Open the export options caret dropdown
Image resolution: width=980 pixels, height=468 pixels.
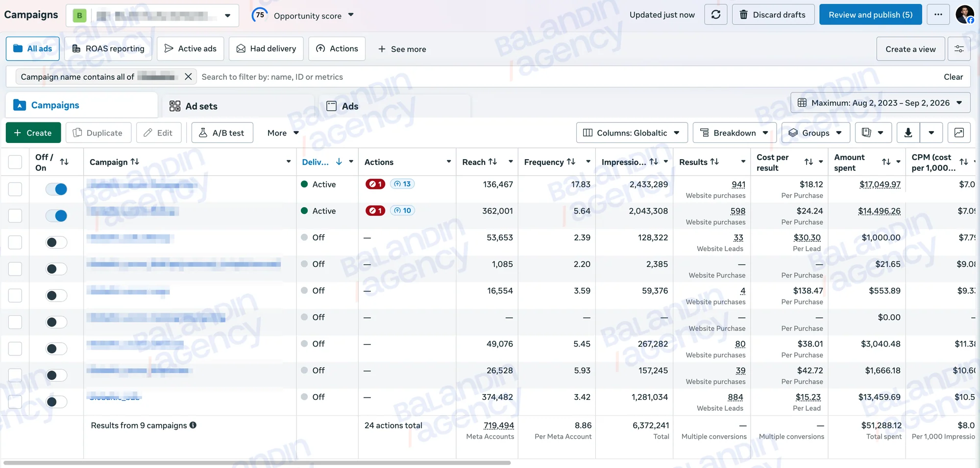[x=931, y=133]
